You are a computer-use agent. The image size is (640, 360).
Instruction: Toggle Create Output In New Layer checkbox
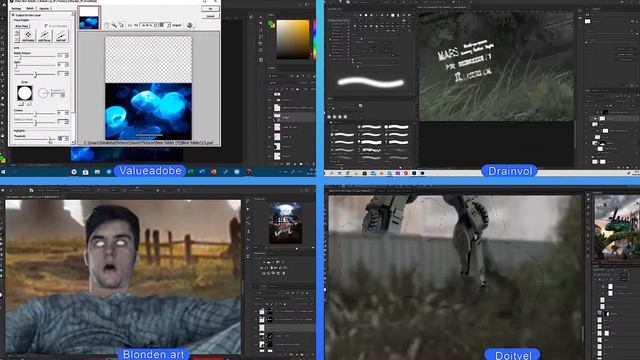[13, 15]
